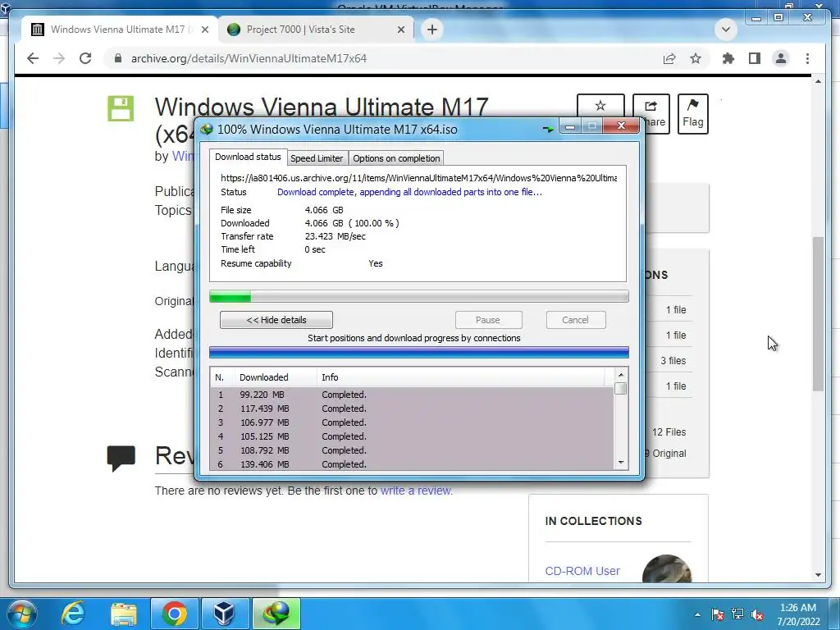Show hidden system tray icons
Image resolution: width=840 pixels, height=630 pixels.
[x=697, y=614]
